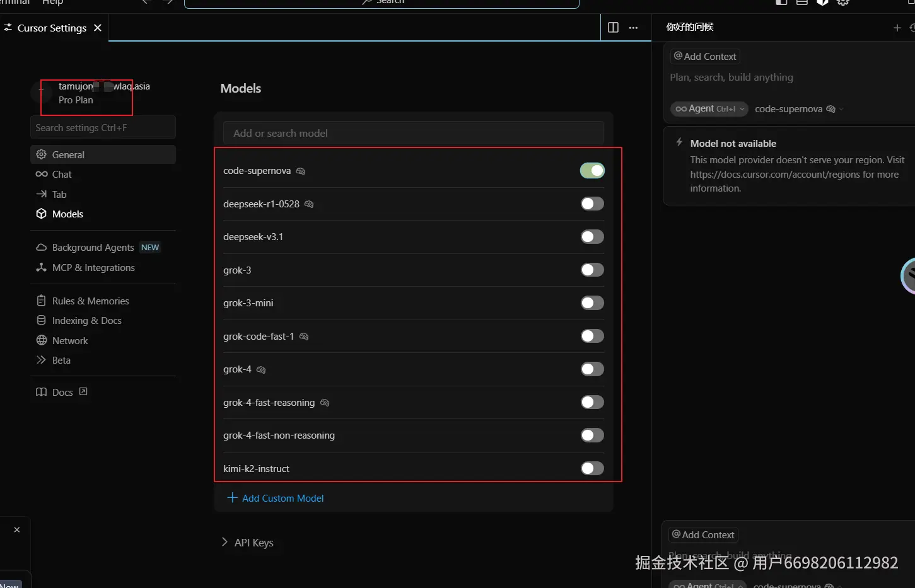This screenshot has width=915, height=588.
Task: Enable the grok-3 model
Action: (x=592, y=270)
